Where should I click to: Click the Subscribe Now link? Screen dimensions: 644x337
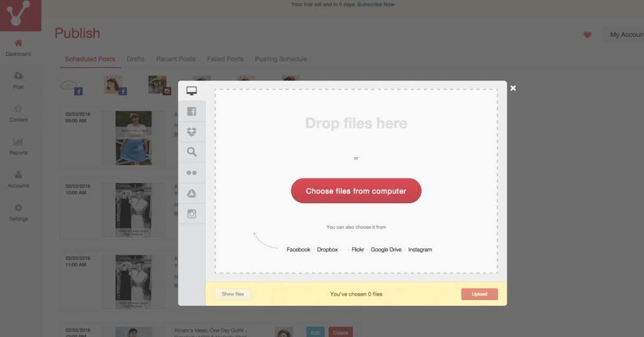[376, 4]
